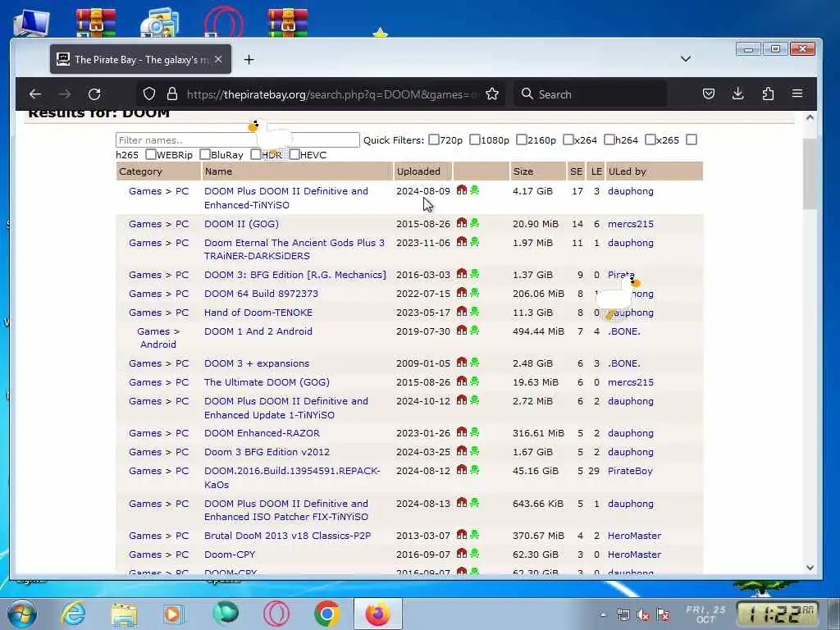Check the WEBRip quick filter
Viewport: 840px width, 630px height.
151,154
